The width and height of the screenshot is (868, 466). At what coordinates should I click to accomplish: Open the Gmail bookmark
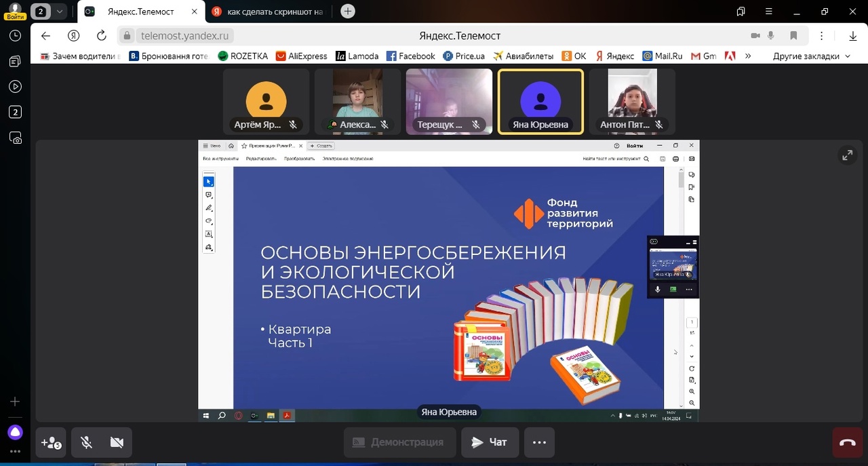click(703, 56)
